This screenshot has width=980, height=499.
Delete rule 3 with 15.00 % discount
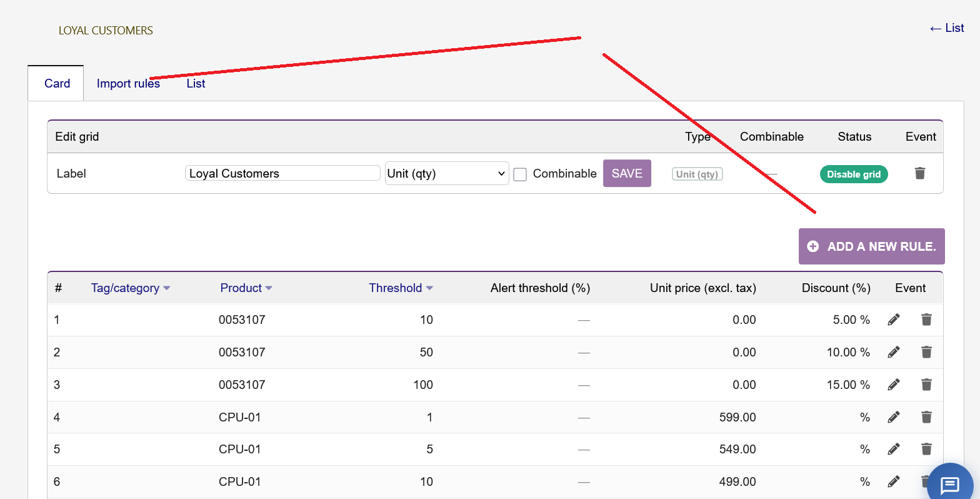coord(926,385)
